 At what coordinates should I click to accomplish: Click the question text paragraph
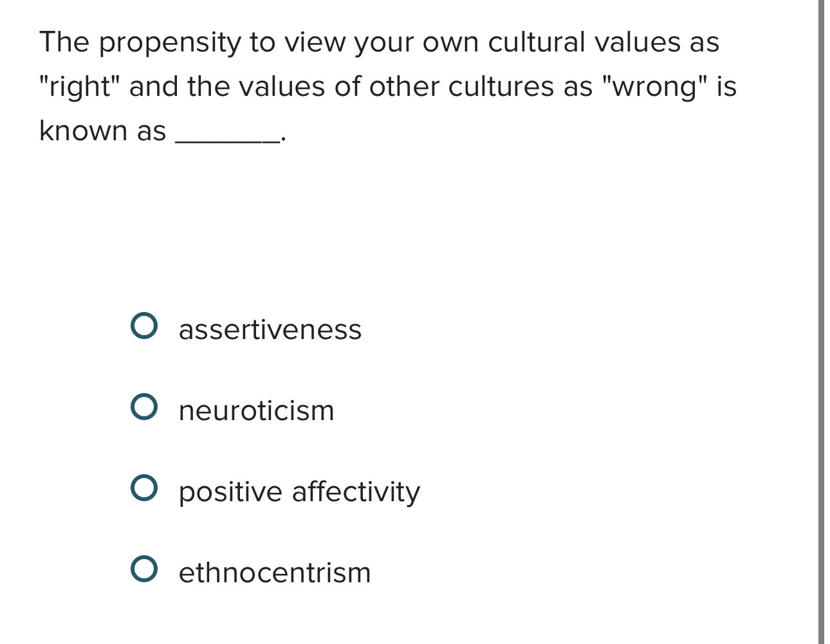386,87
